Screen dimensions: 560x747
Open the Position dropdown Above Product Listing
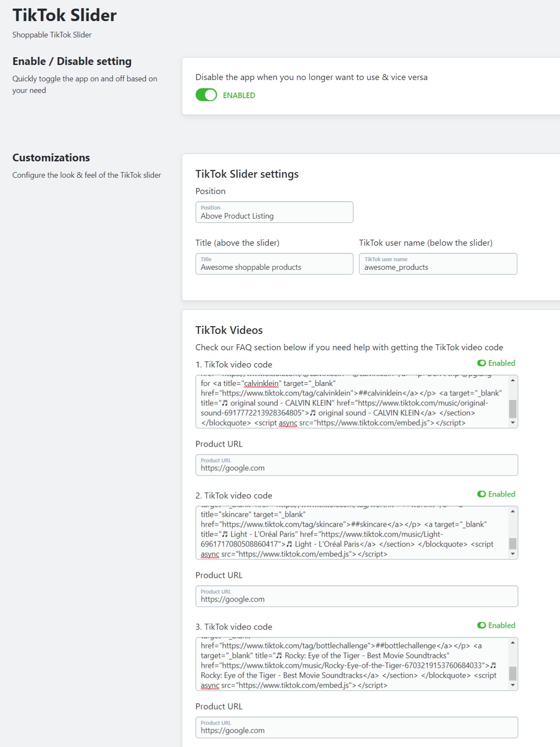(274, 212)
